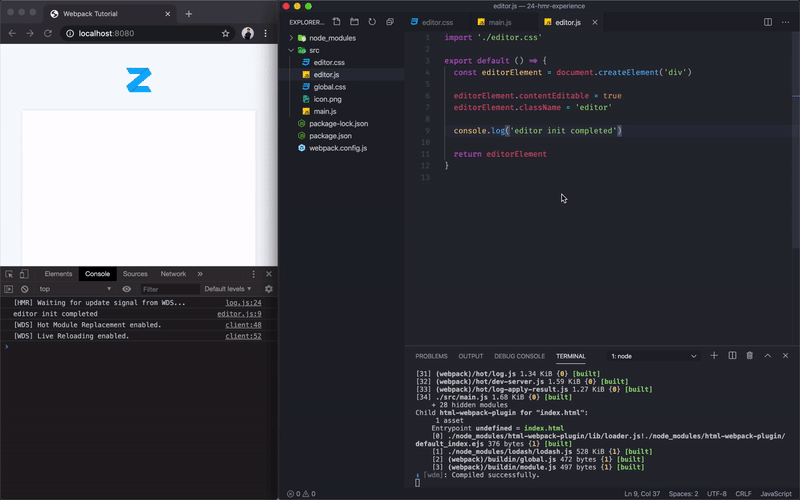Expand the node_modules folder
The width and height of the screenshot is (800, 500).
[x=332, y=38]
